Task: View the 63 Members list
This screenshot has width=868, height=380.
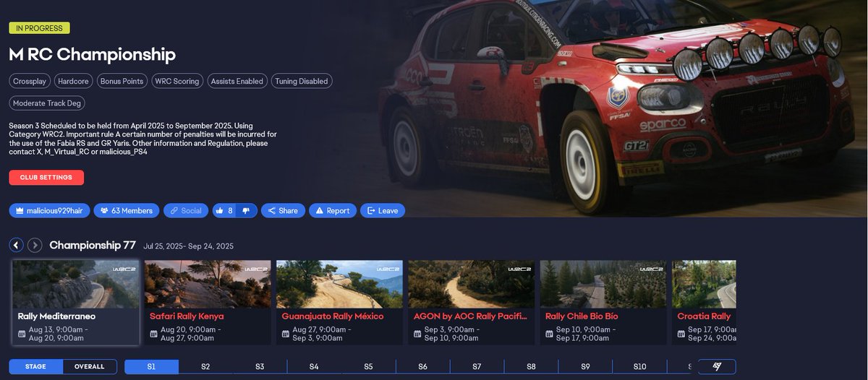Action: (126, 211)
